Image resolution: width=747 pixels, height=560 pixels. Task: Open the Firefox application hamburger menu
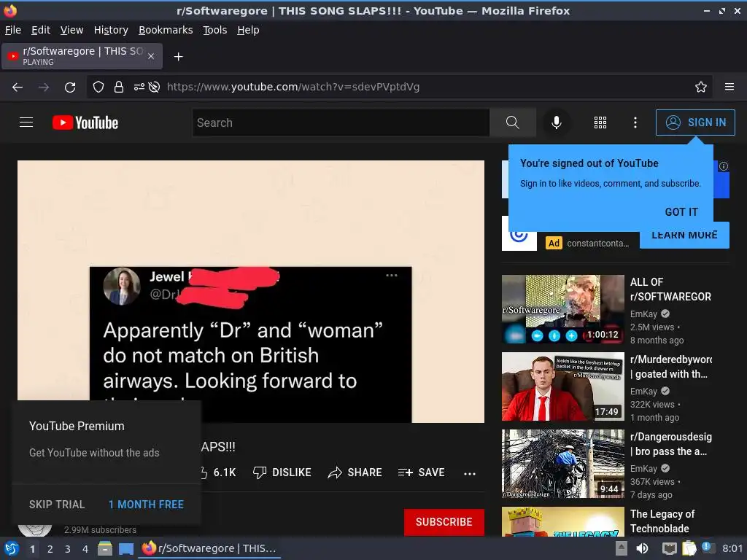pyautogui.click(x=729, y=87)
